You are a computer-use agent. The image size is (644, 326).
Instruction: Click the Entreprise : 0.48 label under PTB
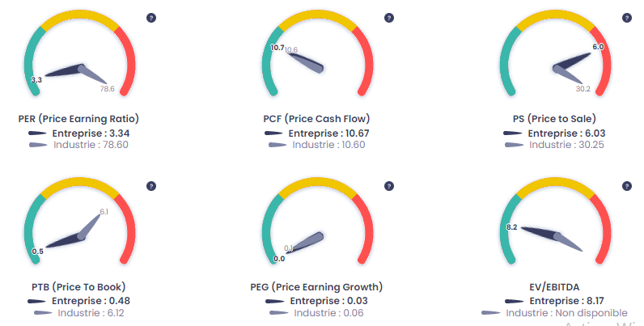[x=91, y=301]
